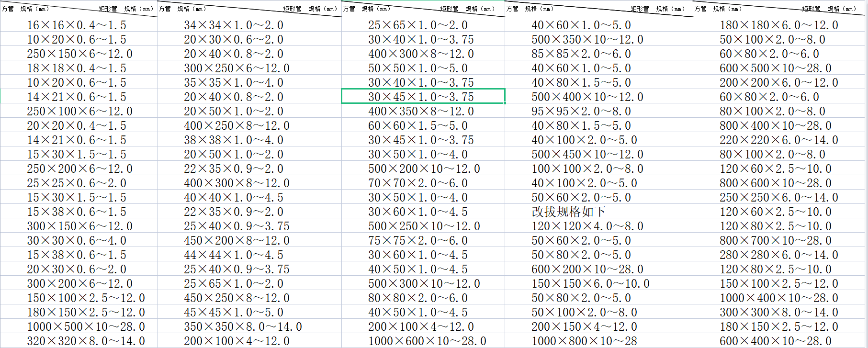Click the cell showing 350×350×8.0~14.0

tap(243, 326)
